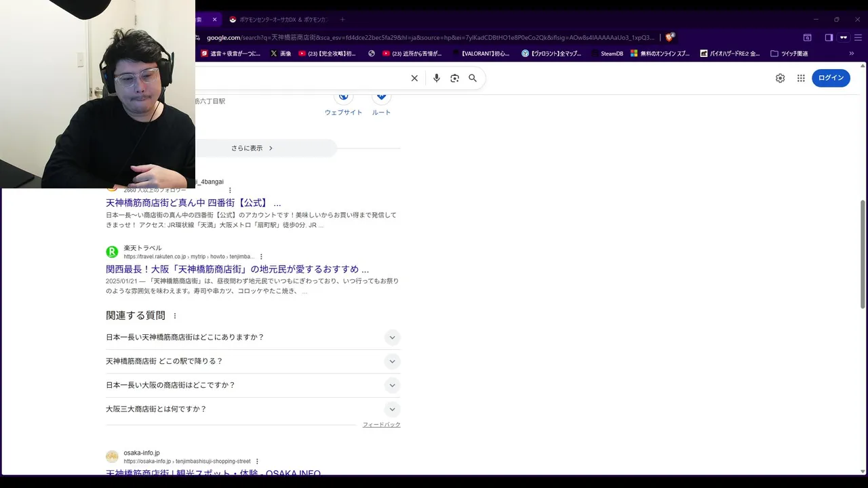The width and height of the screenshot is (868, 488).
Task: Open the ツイッチ関連 bookmarks folder
Action: pos(789,54)
